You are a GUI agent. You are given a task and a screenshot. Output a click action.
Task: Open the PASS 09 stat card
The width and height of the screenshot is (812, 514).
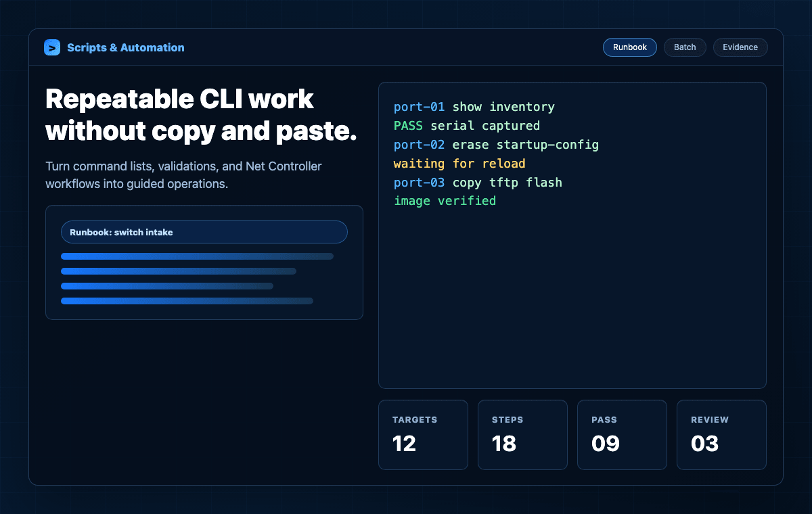(622, 435)
